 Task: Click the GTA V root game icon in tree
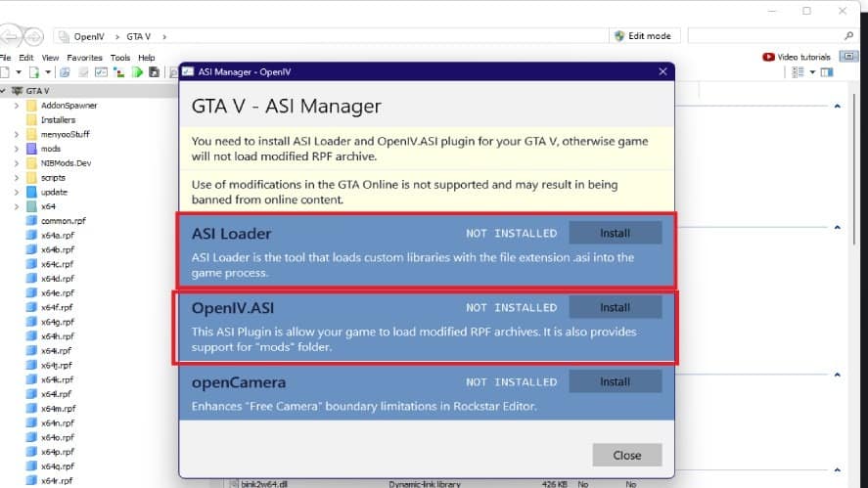pyautogui.click(x=18, y=91)
